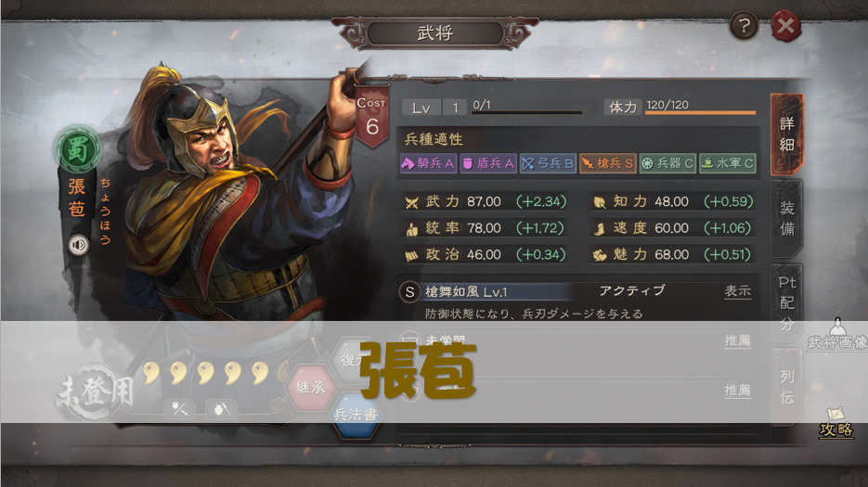Switch to the 詳細 tab
This screenshot has height=487, width=868.
(786, 135)
